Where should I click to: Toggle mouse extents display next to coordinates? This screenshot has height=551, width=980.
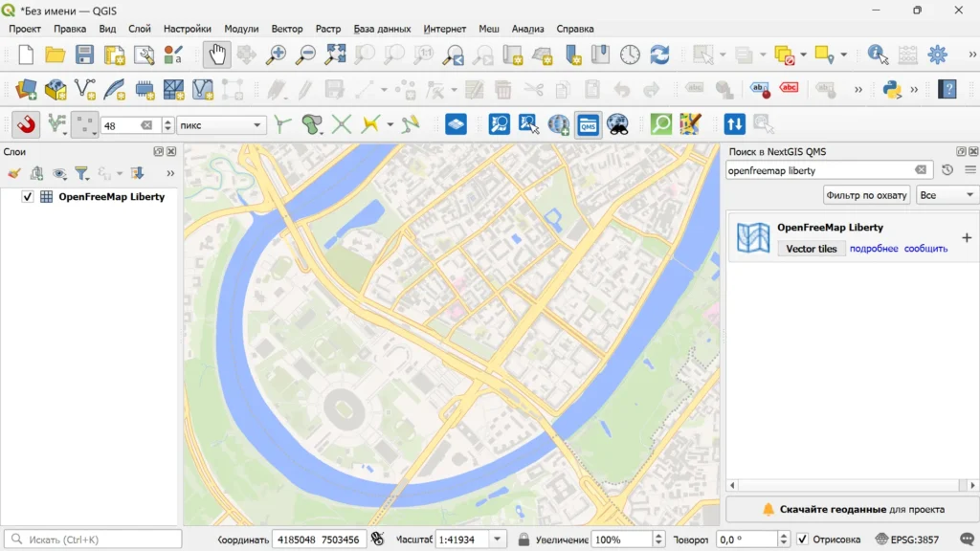[377, 539]
